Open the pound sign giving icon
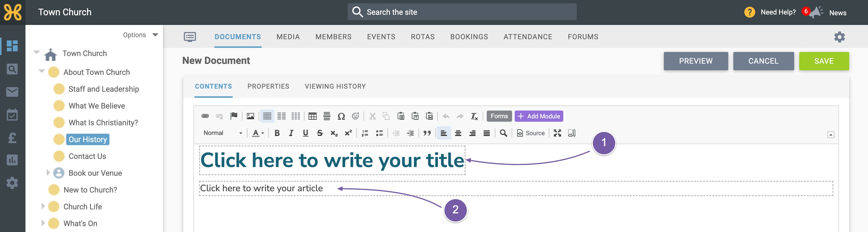The width and height of the screenshot is (868, 232). pyautogui.click(x=12, y=138)
